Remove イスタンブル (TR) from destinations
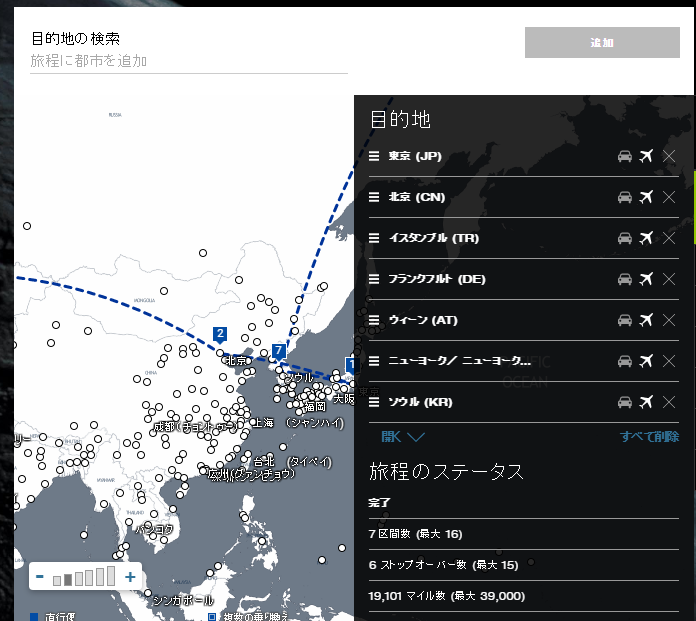This screenshot has width=696, height=621. point(669,238)
